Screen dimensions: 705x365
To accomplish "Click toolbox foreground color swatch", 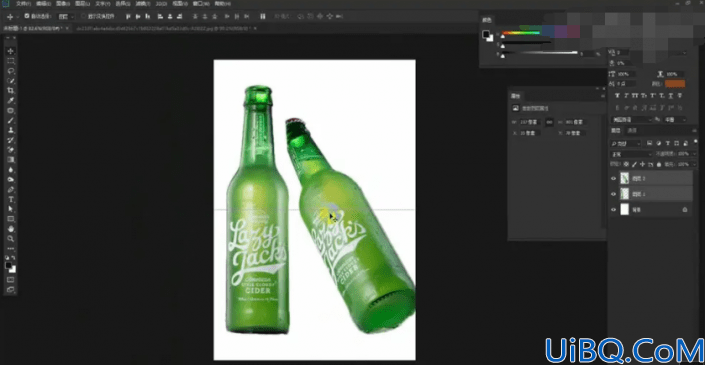I will (x=9, y=266).
